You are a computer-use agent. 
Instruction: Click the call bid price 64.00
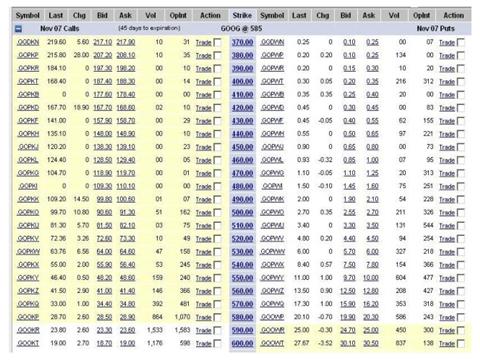coord(104,252)
